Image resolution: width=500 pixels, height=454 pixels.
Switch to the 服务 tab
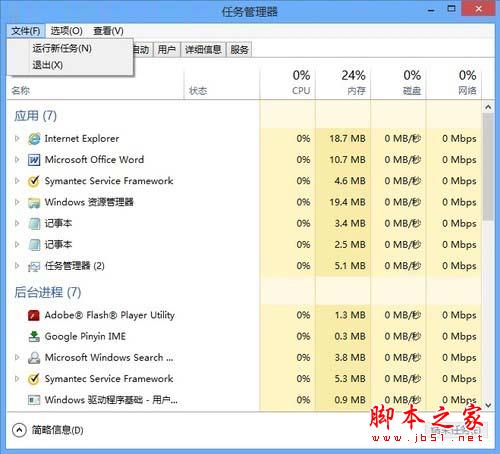click(x=239, y=50)
